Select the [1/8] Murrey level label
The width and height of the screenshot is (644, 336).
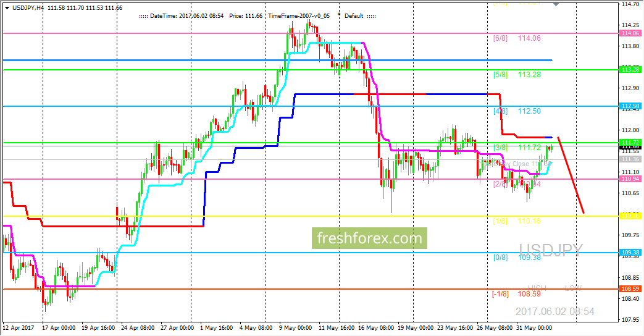click(500, 221)
